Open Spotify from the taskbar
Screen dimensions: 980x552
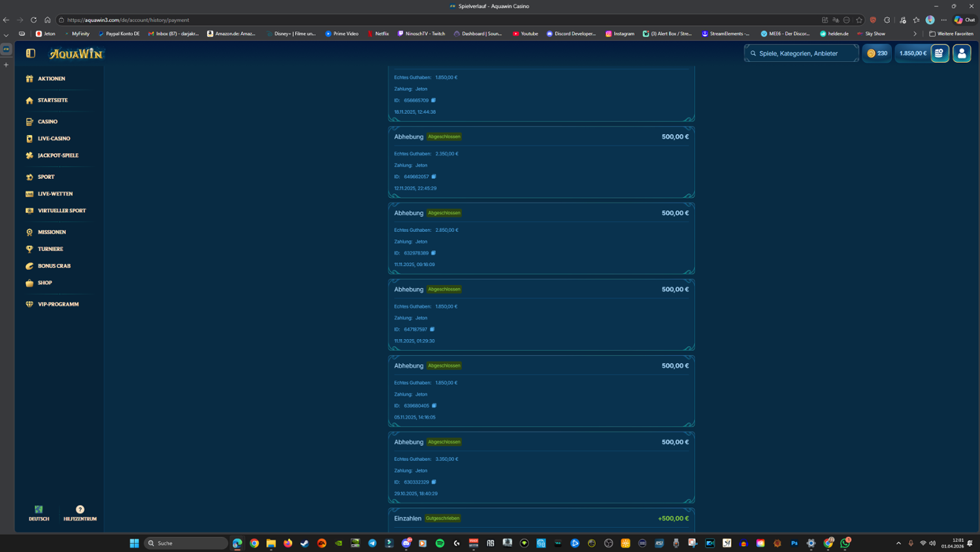click(440, 544)
